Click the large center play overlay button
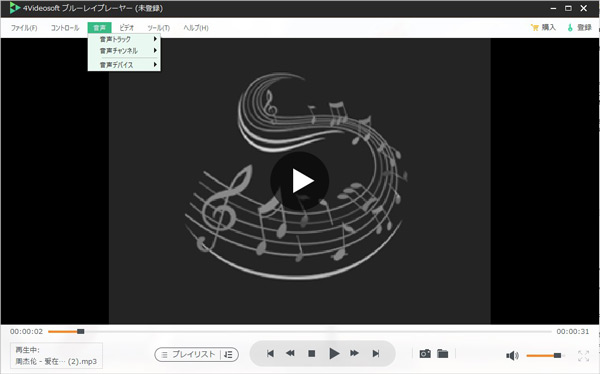This screenshot has height=374, width=600. [300, 181]
